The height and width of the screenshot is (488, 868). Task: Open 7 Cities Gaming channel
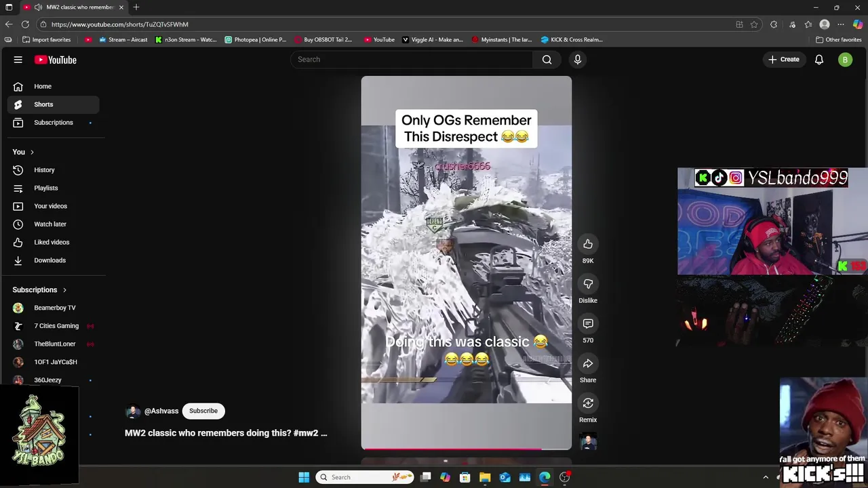pyautogui.click(x=53, y=326)
